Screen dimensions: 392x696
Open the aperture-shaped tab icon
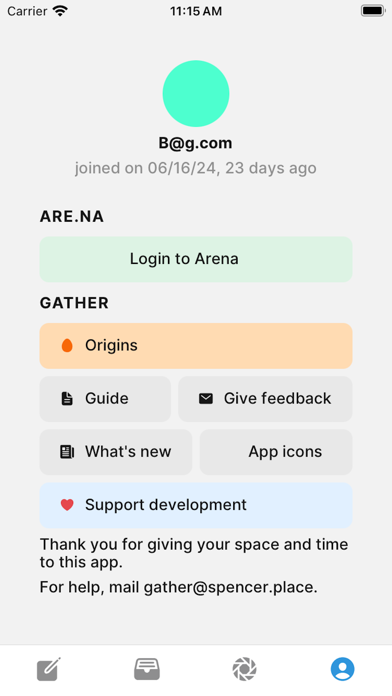tap(245, 669)
